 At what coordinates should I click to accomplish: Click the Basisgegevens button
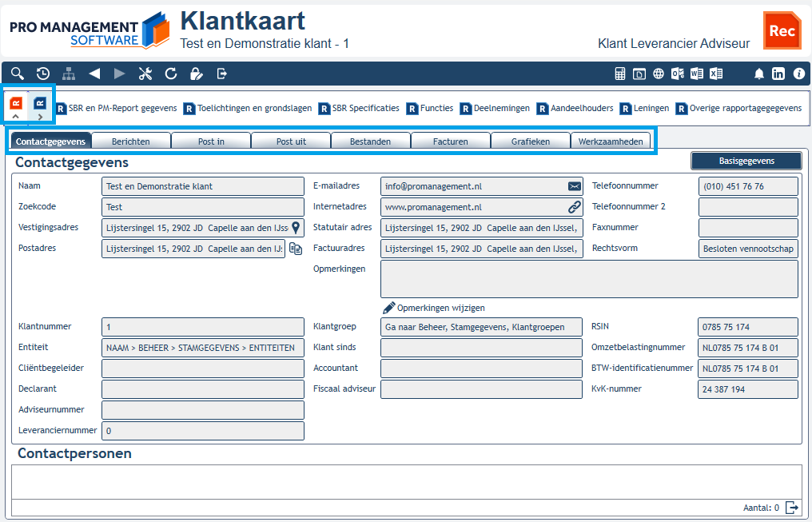point(746,161)
